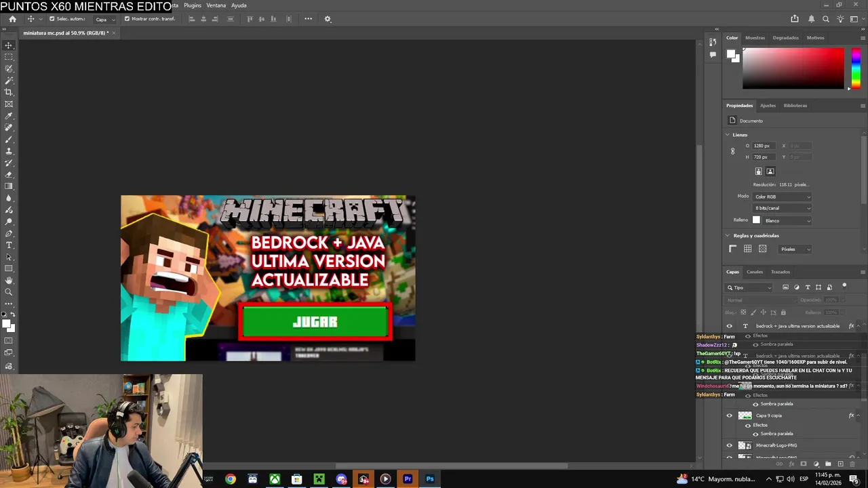Viewport: 868px width, 488px height.
Task: Select the Eraser tool
Action: click(9, 175)
